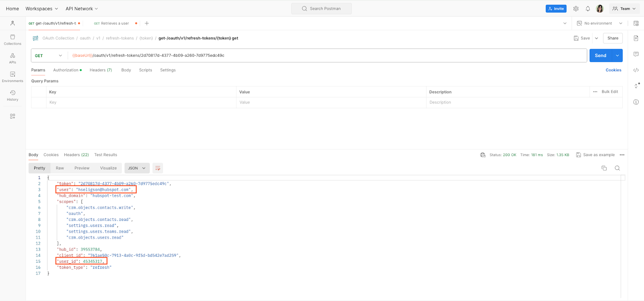
Task: Open the code snippet icon
Action: (636, 70)
